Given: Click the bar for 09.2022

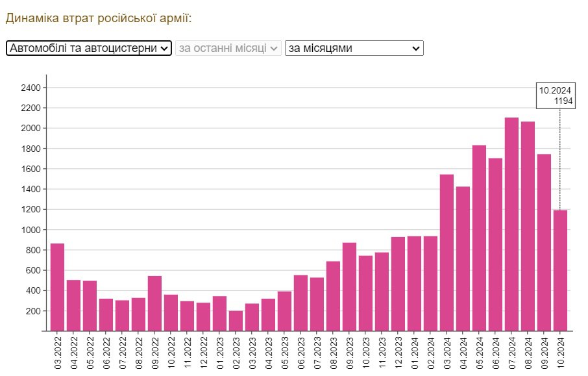Looking at the screenshot, I should [x=154, y=303].
